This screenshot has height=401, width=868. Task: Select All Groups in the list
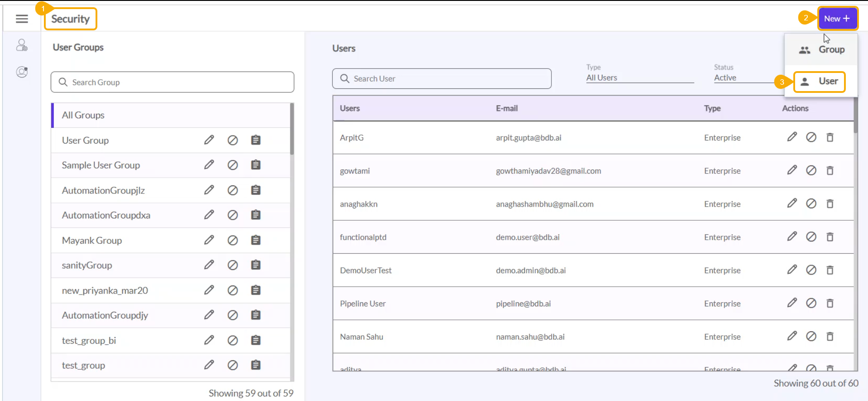tap(171, 115)
